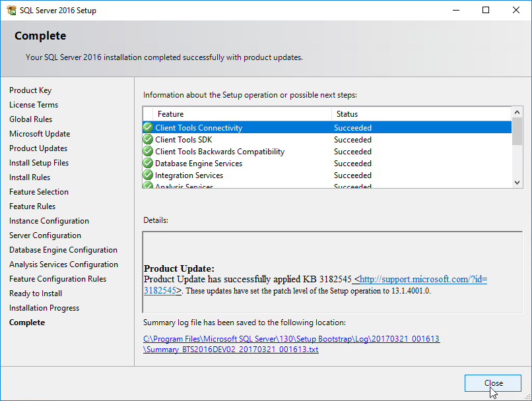Click the Product Updates step in sidebar
Viewport: 532px width, 401px height.
tap(38, 148)
